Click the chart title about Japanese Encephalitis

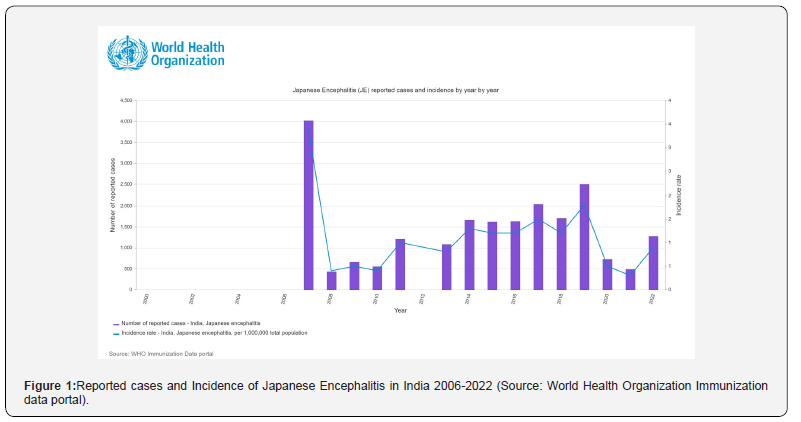pyautogui.click(x=395, y=90)
